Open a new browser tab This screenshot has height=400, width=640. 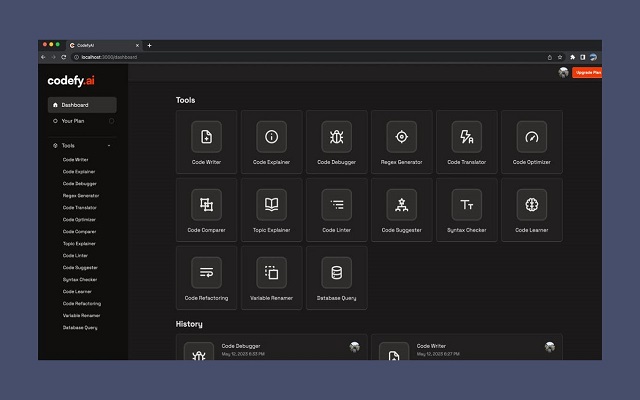tap(150, 45)
